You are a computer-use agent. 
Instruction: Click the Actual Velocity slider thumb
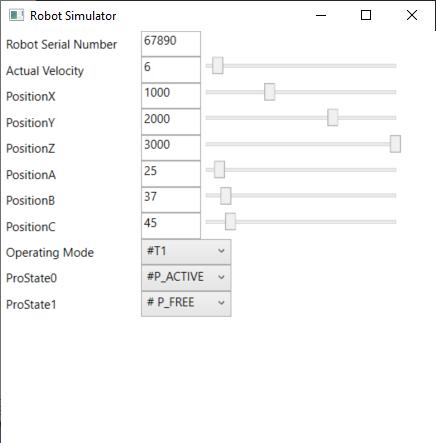218,66
